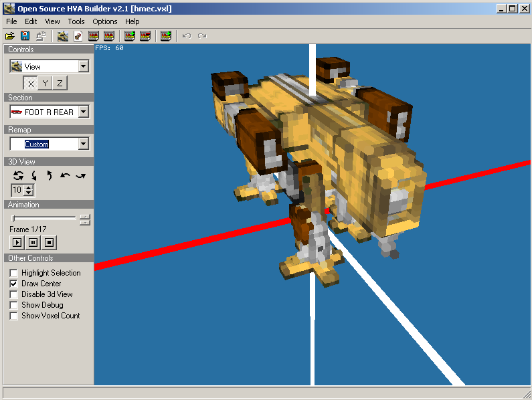Click the Custom text in the Remap field
This screenshot has width=532, height=400.
[37, 144]
